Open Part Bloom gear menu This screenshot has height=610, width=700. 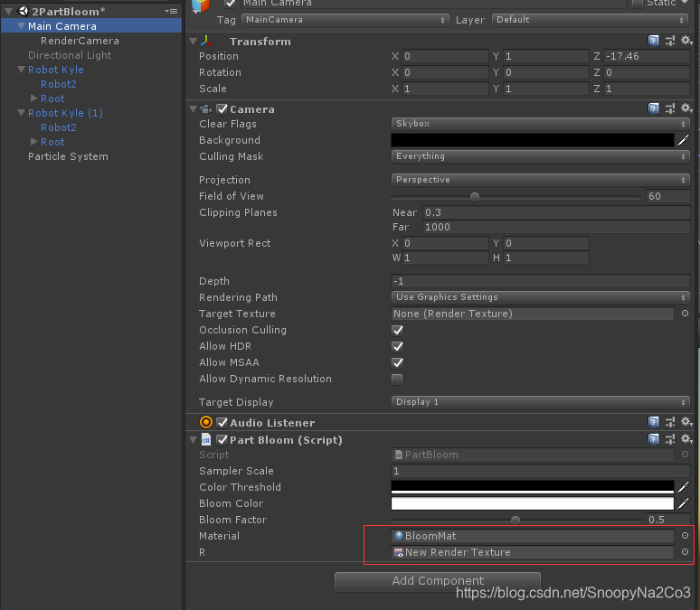[686, 439]
